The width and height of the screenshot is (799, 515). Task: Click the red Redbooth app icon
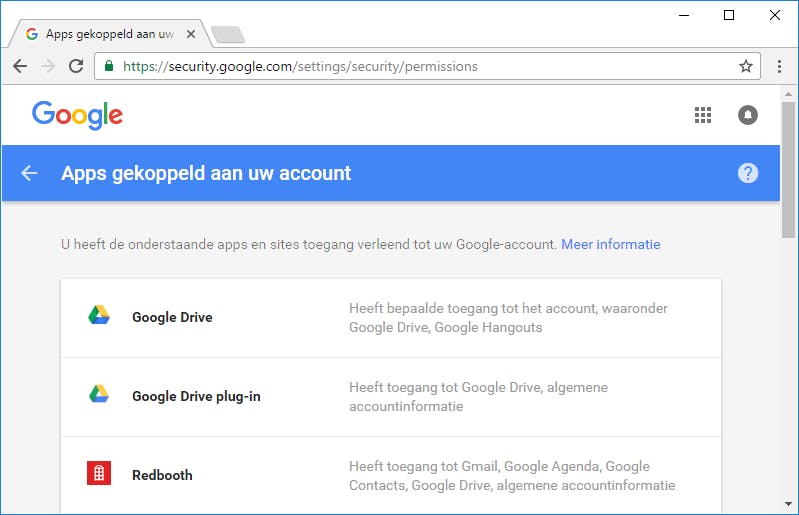98,475
